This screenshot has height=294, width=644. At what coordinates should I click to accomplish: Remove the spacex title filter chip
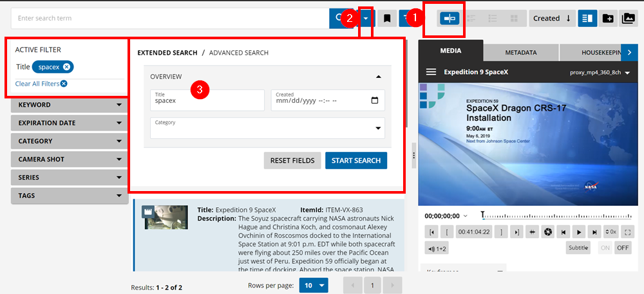tap(67, 67)
